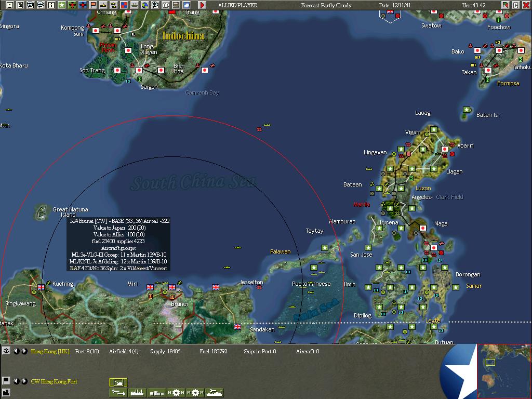Click the ship with wrench shipyard button
This screenshot has width=532, height=399.
(x=215, y=393)
